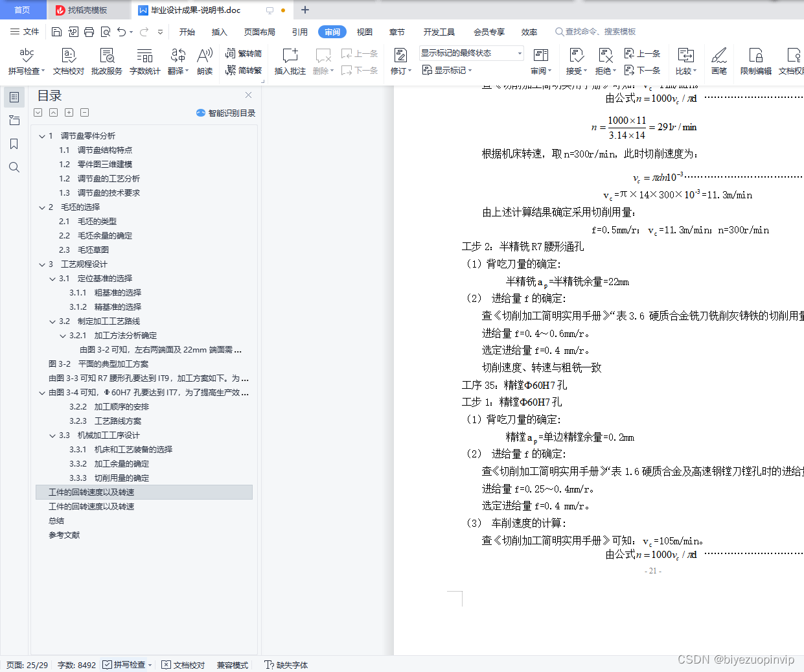
Task: Collapse section 3.3 机械加工工序设计
Action: click(52, 435)
